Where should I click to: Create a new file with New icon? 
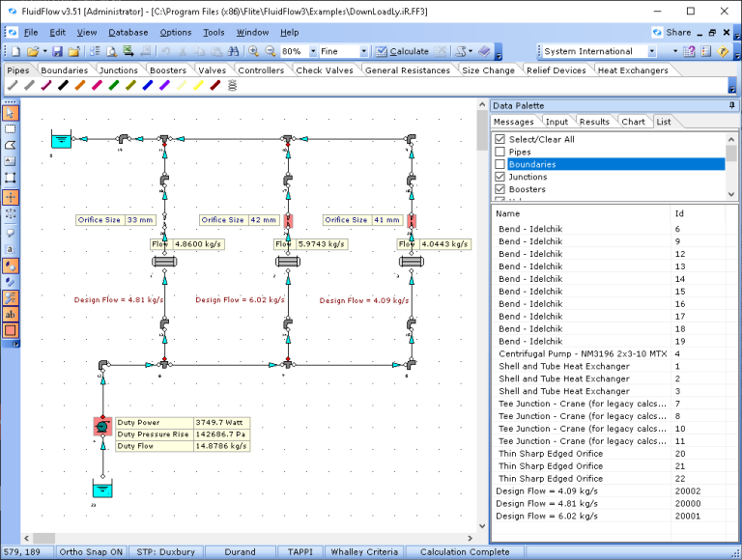pos(15,51)
